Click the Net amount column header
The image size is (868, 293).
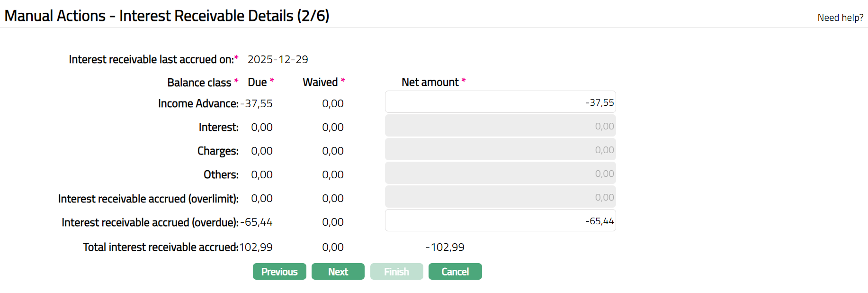[x=430, y=82]
